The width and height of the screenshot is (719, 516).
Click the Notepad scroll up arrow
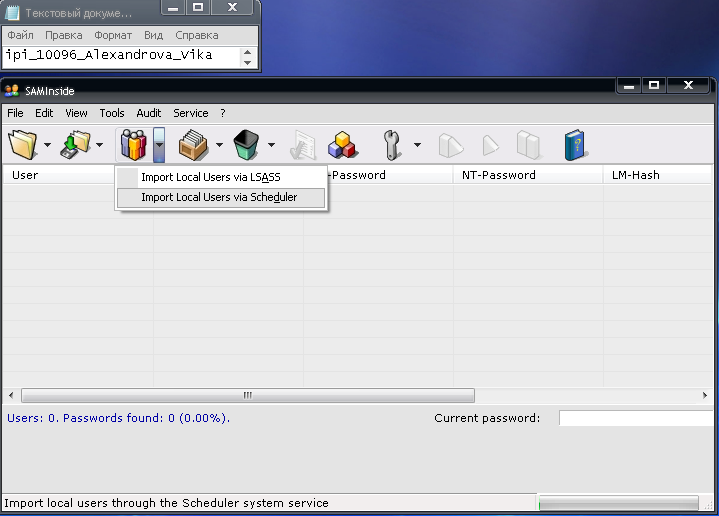248,52
